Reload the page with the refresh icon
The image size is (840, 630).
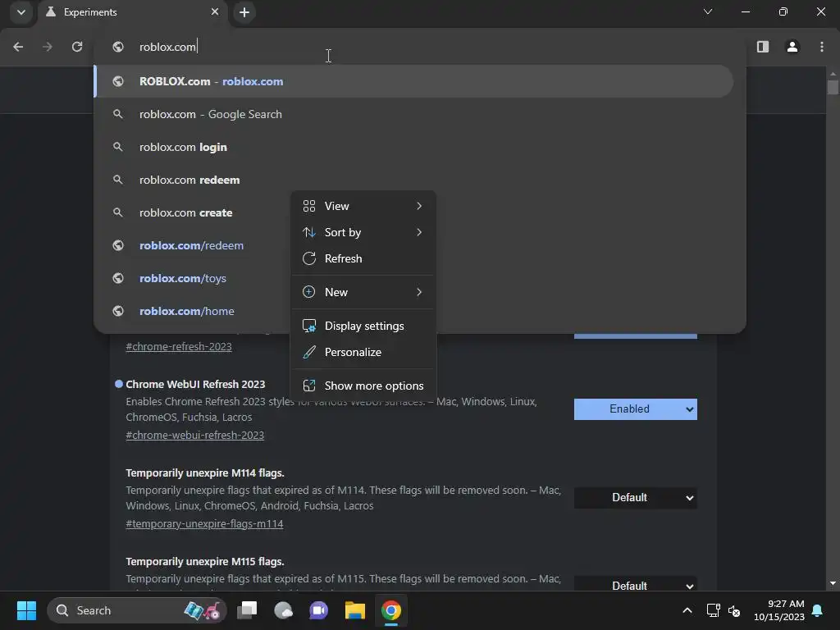coord(77,47)
